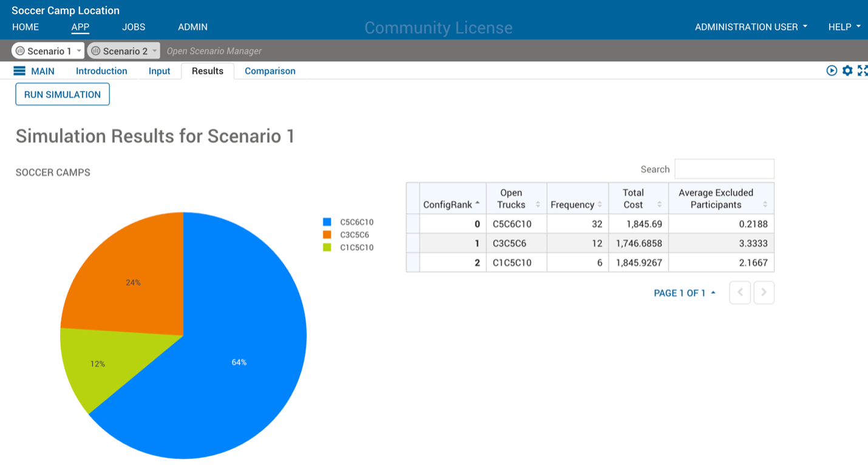The height and width of the screenshot is (465, 868).
Task: Sort table by Total Cost column
Action: click(638, 199)
